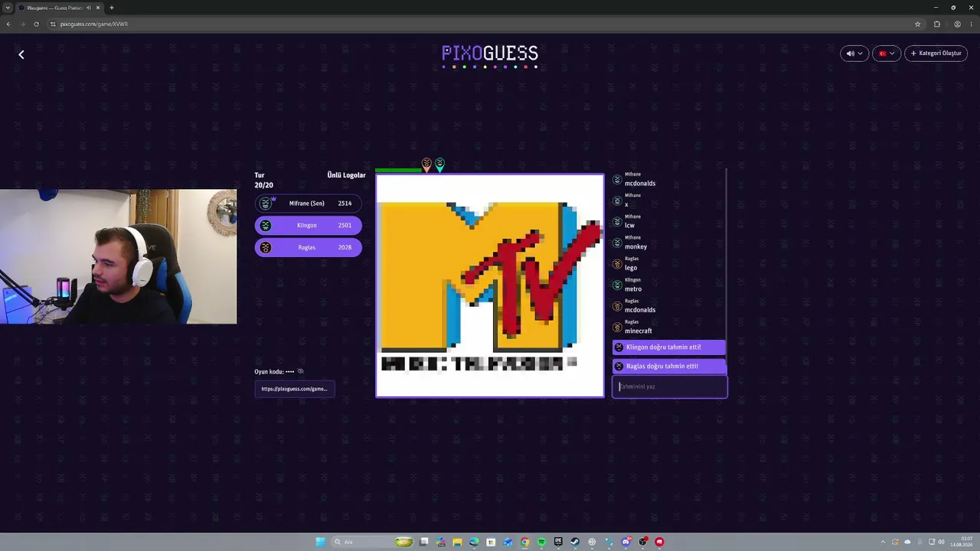Open a new browser tab
This screenshot has width=980, height=551.
[112, 8]
